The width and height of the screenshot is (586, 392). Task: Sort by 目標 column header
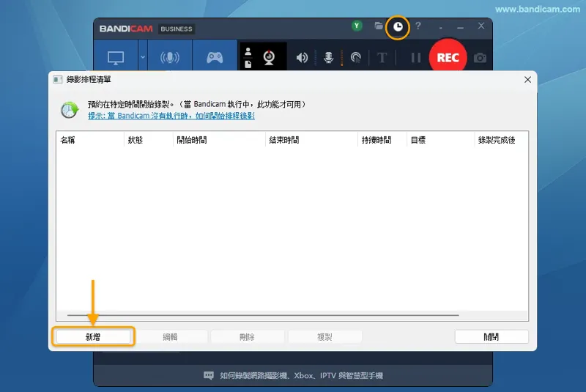coord(440,140)
